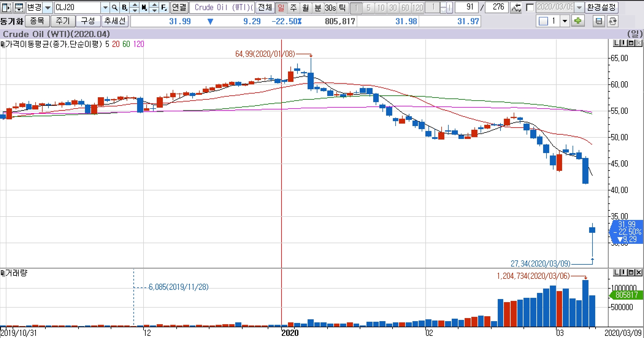Open 환경설정 settings button
The width and height of the screenshot is (644, 338).
601,7
